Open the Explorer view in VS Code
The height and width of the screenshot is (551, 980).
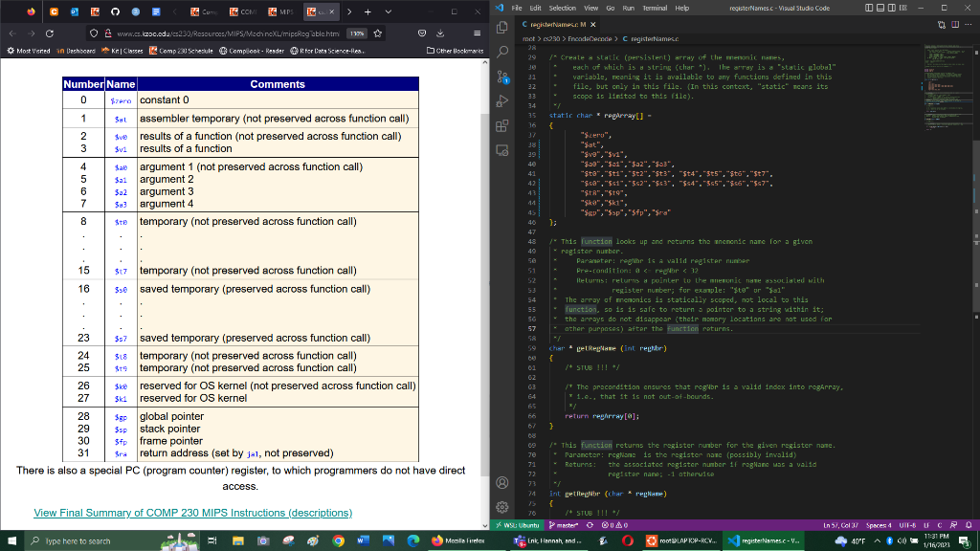click(x=504, y=29)
